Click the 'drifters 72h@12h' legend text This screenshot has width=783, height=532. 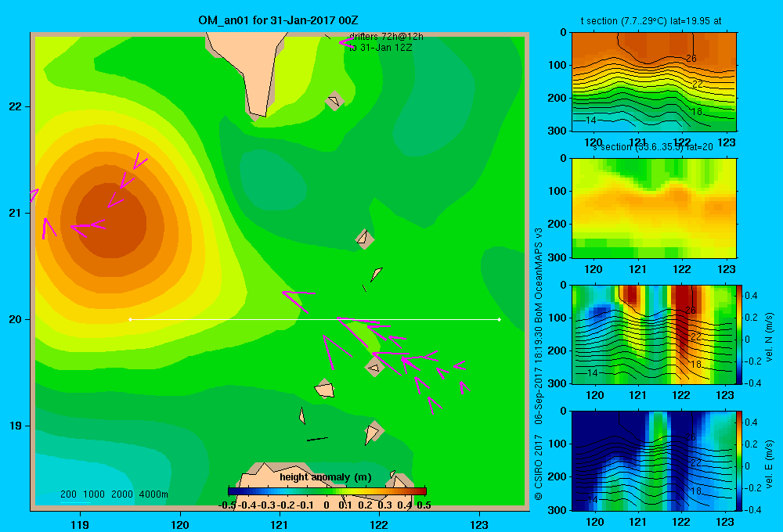(386, 37)
